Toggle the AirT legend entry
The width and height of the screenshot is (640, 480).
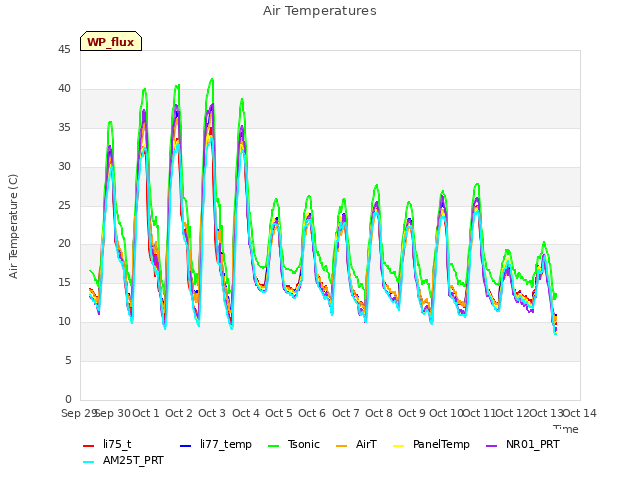pyautogui.click(x=356, y=444)
